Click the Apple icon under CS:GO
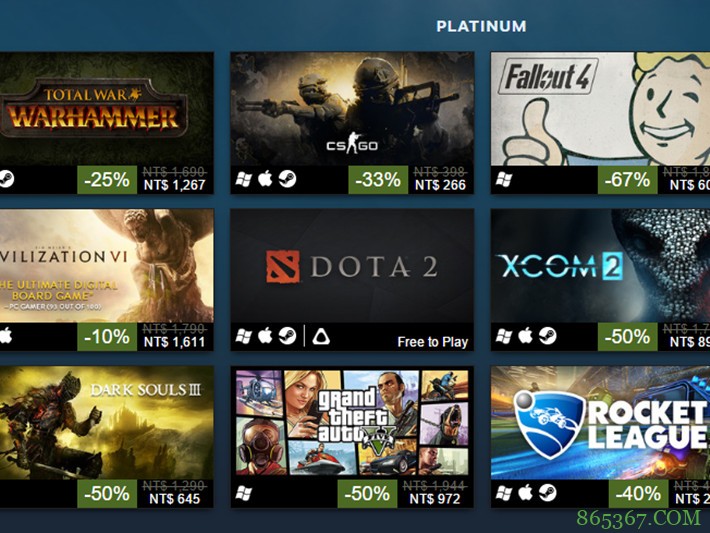The width and height of the screenshot is (710, 533). coord(265,180)
